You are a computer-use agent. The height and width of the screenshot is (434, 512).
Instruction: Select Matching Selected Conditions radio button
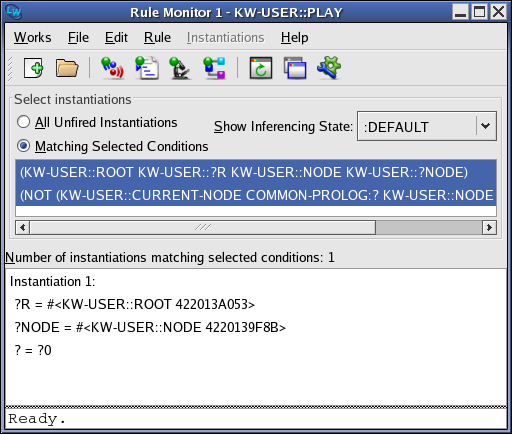[23, 146]
